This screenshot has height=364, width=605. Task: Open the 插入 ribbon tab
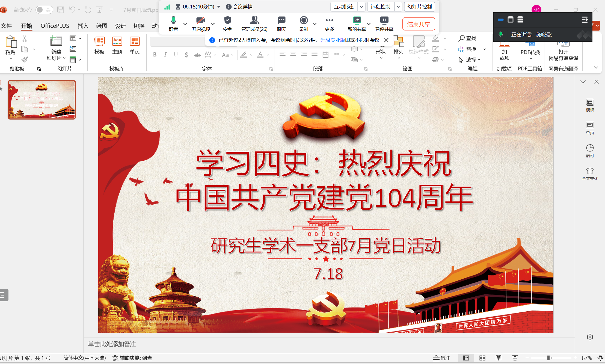click(x=83, y=26)
